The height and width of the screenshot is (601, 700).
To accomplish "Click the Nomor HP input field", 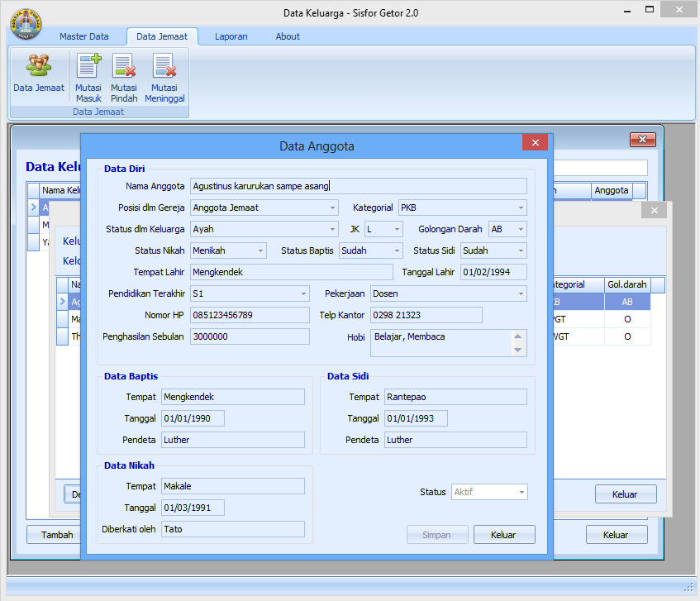I will [250, 315].
